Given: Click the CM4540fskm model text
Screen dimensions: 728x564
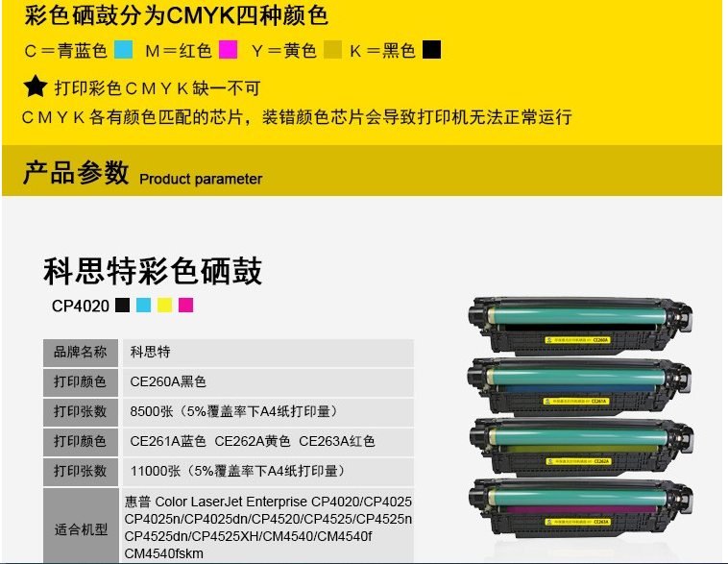Looking at the screenshot, I should click(x=164, y=553).
